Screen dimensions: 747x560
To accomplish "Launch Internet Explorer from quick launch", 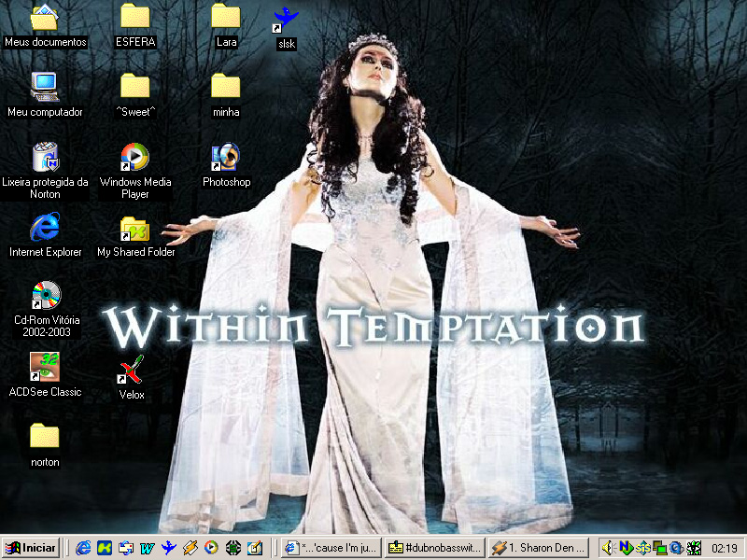I will (x=83, y=548).
